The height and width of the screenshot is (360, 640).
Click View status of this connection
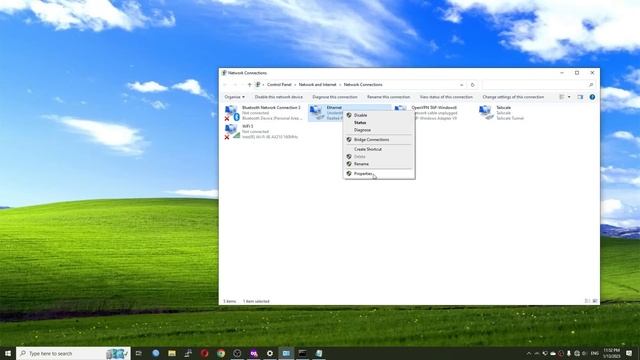point(446,97)
